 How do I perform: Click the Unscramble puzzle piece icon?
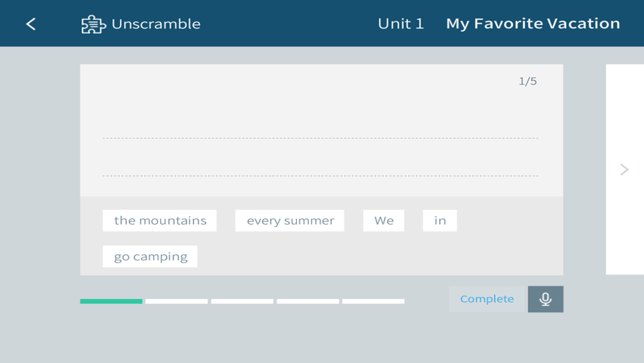coord(93,25)
